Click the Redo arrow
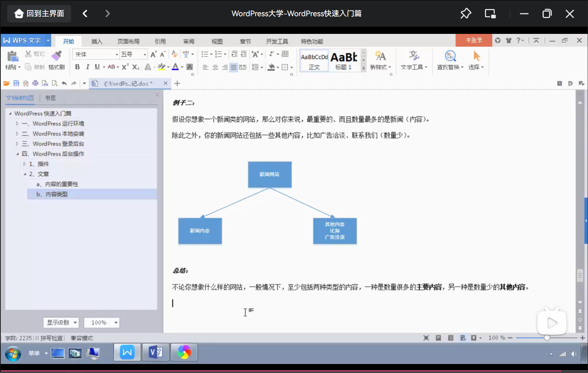 74,84
